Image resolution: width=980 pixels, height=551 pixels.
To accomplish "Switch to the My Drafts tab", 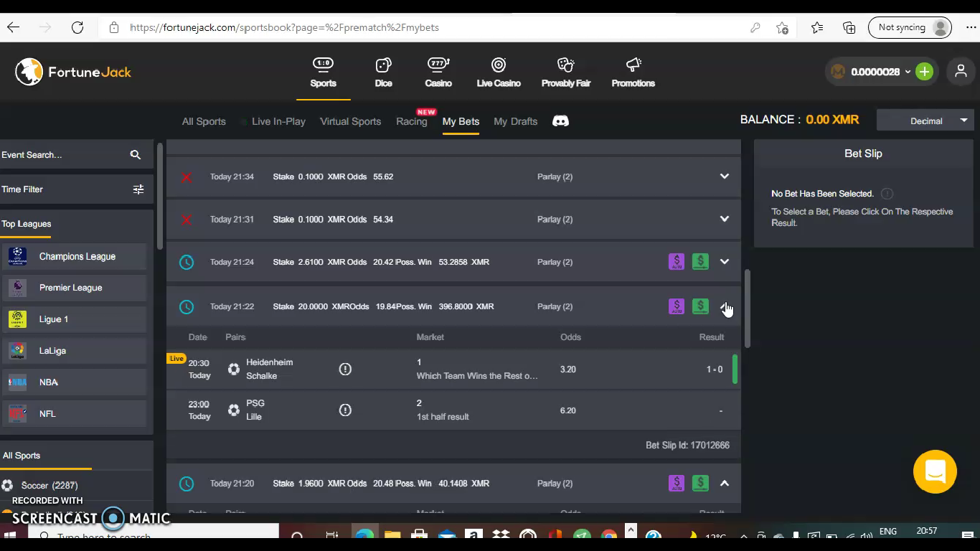I will pyautogui.click(x=515, y=121).
